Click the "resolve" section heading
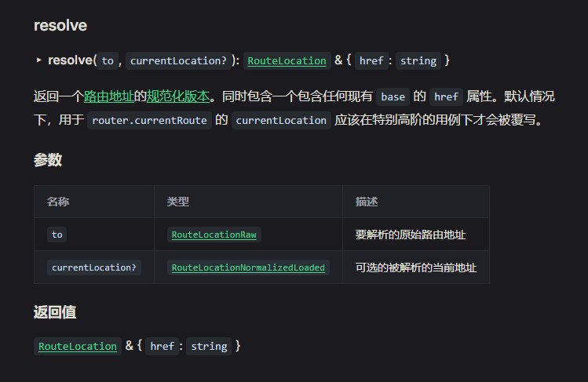This screenshot has width=588, height=382. 60,25
